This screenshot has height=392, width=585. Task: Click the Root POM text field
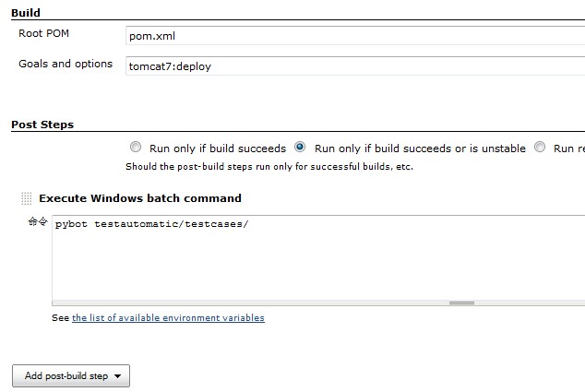[x=355, y=38]
